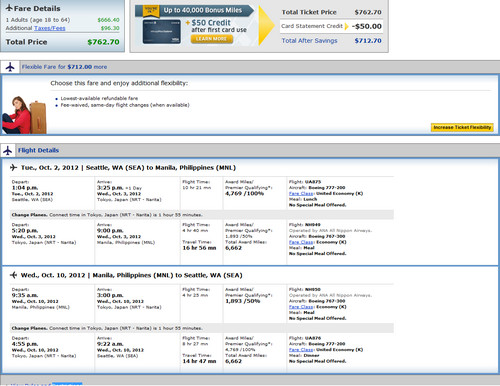Viewport: 500px width, 386px height.
Task: Click the Learn More button
Action: click(x=212, y=39)
